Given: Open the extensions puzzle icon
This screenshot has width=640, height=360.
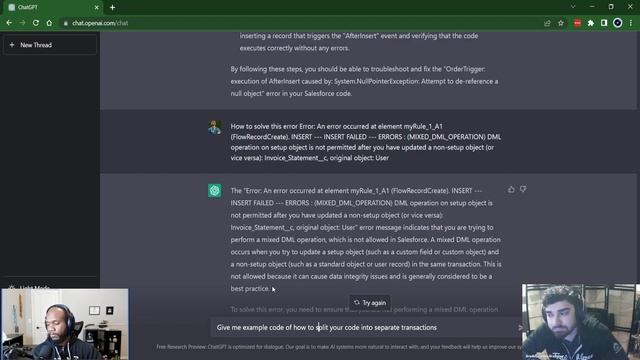Looking at the screenshot, I should pos(591,23).
